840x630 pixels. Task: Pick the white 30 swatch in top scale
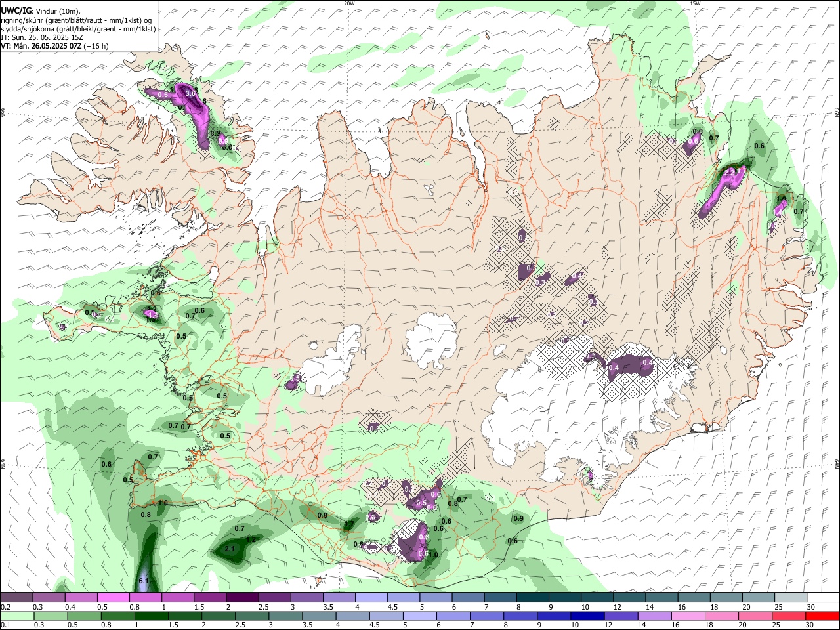coord(823,597)
